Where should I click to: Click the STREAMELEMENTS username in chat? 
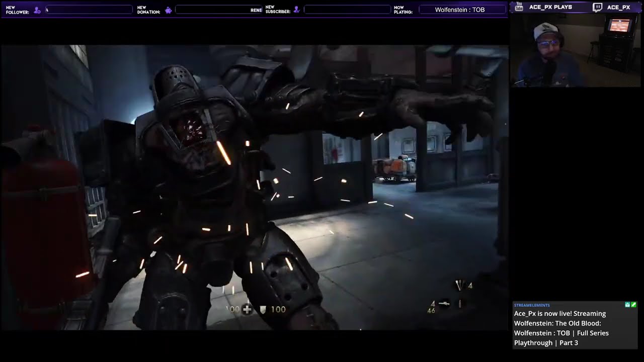(x=532, y=305)
